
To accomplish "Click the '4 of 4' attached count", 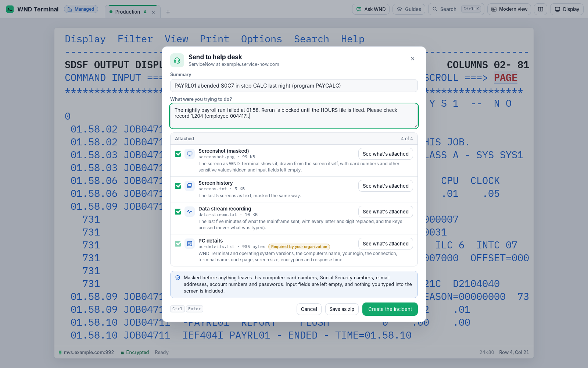I will pos(407,139).
